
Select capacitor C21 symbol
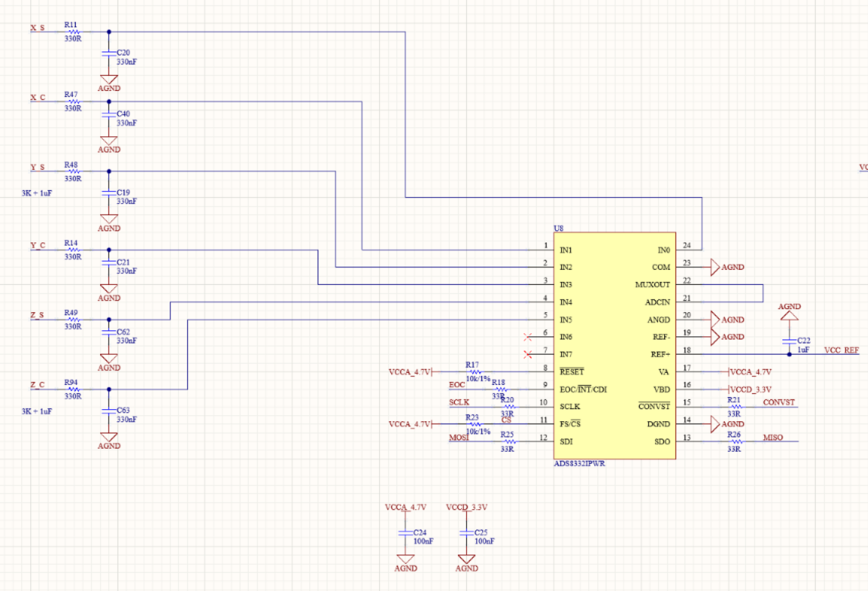pos(108,263)
